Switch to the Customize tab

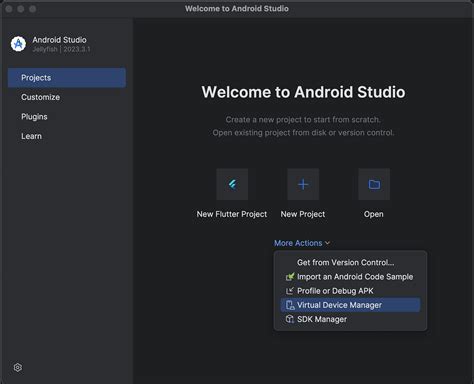coord(67,97)
